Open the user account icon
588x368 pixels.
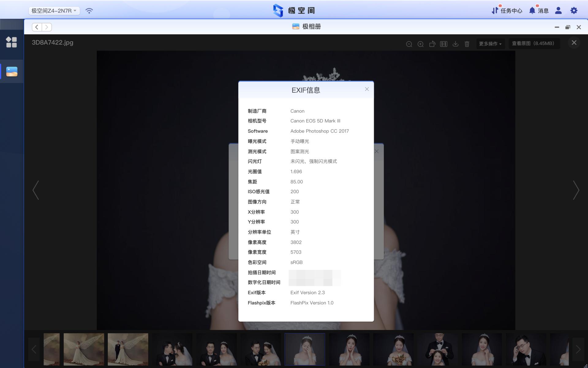coord(558,10)
